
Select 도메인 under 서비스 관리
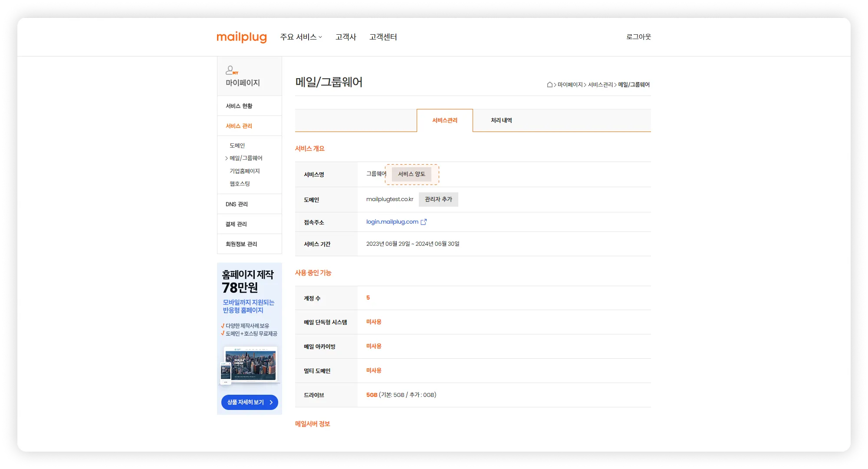tap(237, 145)
